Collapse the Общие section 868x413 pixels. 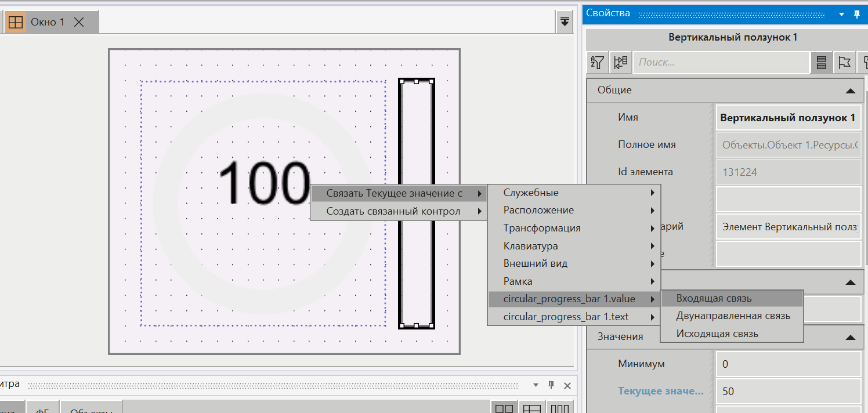[x=851, y=90]
